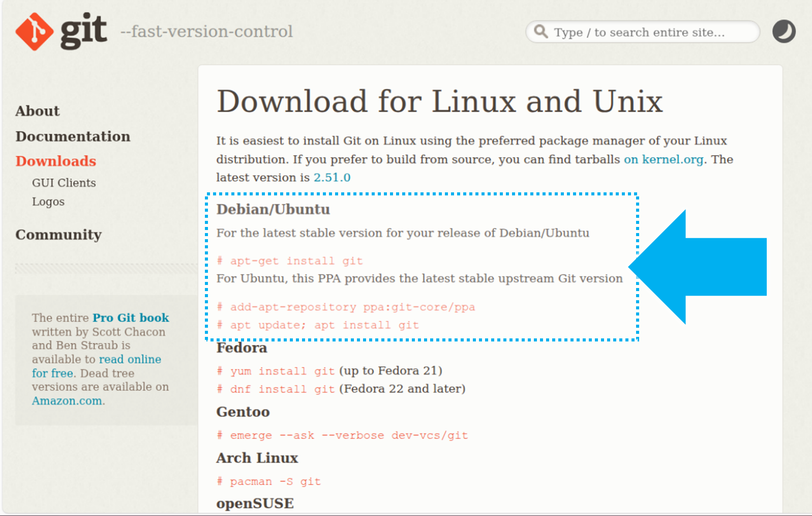Click the orange Git diamond logo
Screen dimensions: 812x516
pos(35,32)
